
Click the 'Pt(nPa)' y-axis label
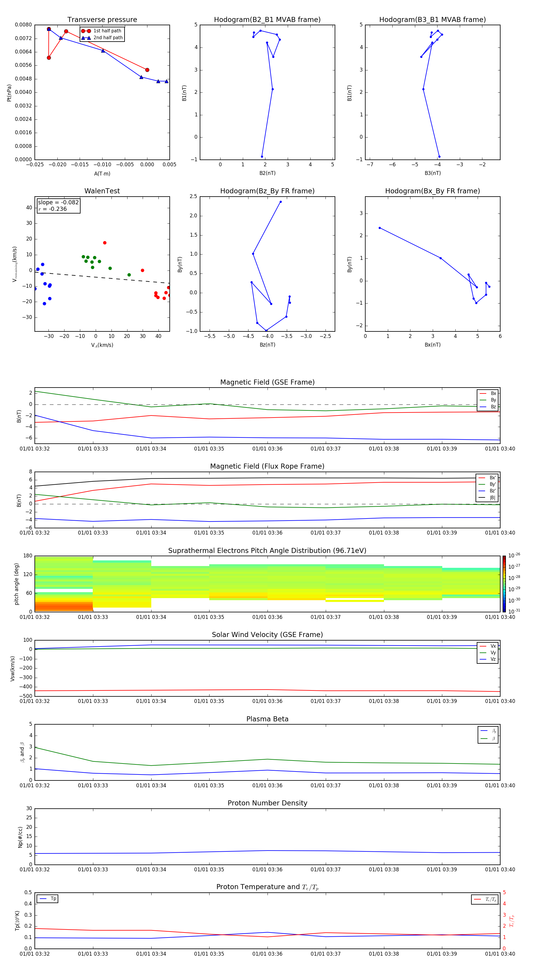click(x=9, y=92)
